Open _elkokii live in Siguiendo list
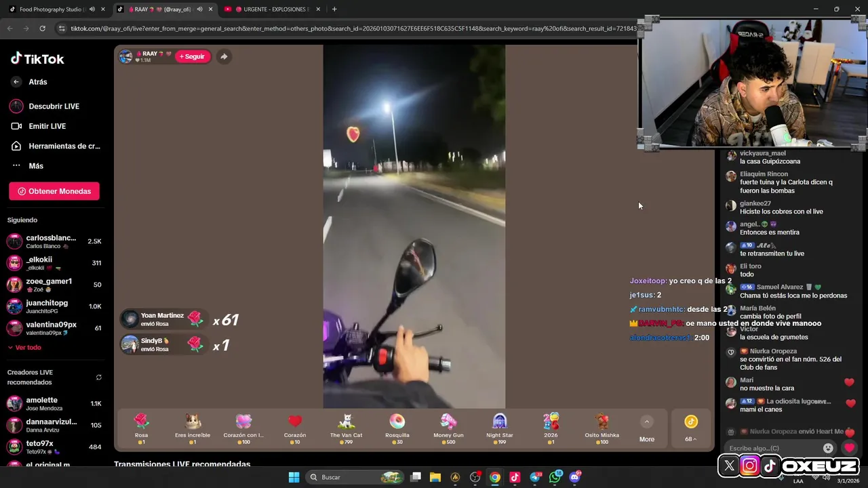The height and width of the screenshot is (488, 868). tap(54, 263)
